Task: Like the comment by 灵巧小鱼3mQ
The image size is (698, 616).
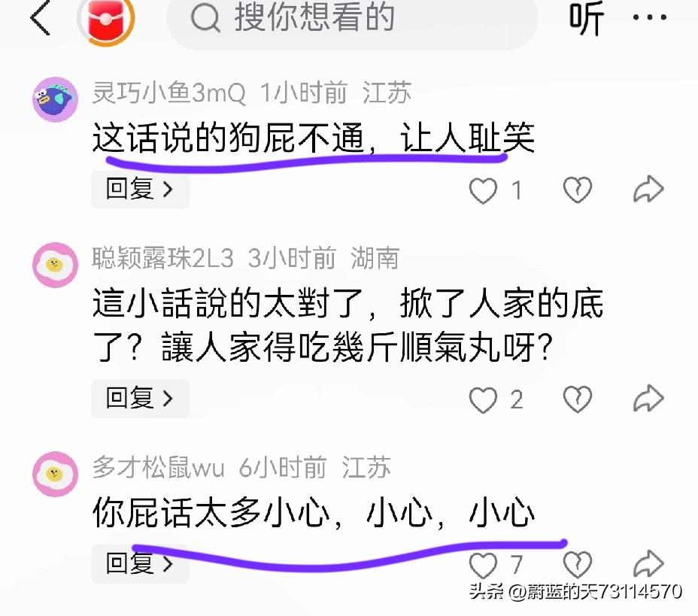Action: pyautogui.click(x=483, y=190)
